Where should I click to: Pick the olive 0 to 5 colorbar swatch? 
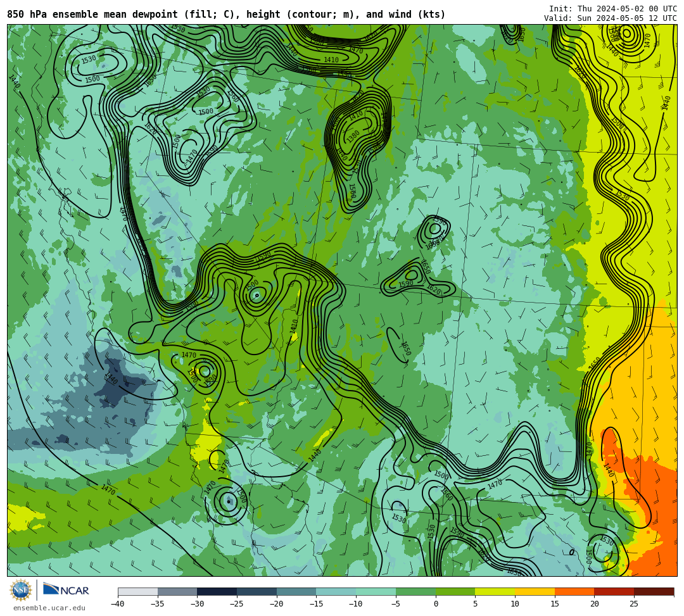point(455,591)
